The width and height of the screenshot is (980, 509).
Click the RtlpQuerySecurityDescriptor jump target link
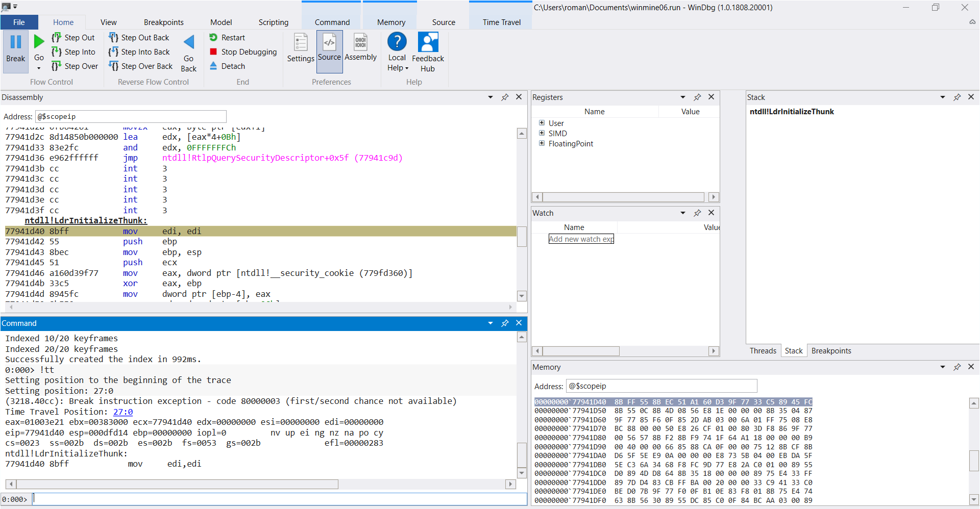(x=282, y=158)
